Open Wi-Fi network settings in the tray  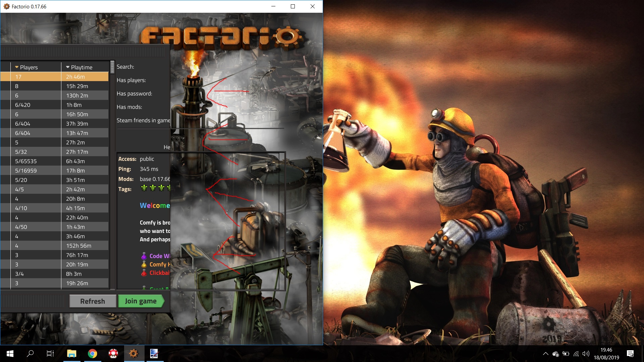tap(576, 354)
